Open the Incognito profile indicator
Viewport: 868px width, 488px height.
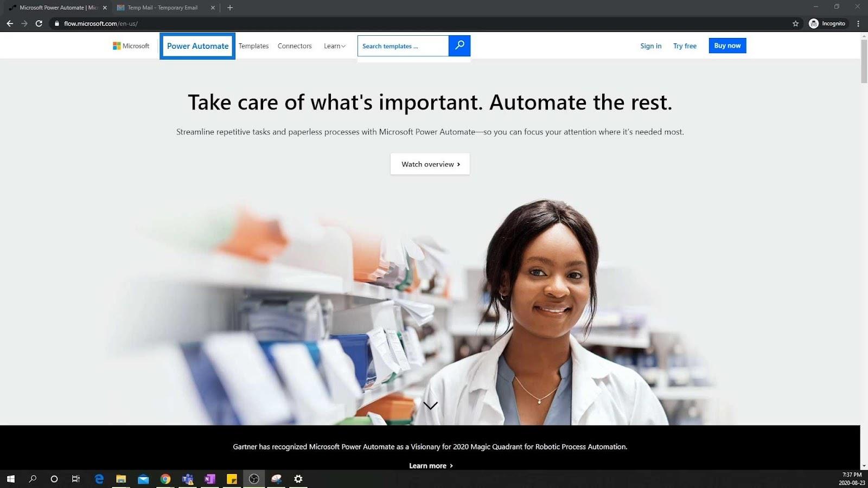point(827,23)
